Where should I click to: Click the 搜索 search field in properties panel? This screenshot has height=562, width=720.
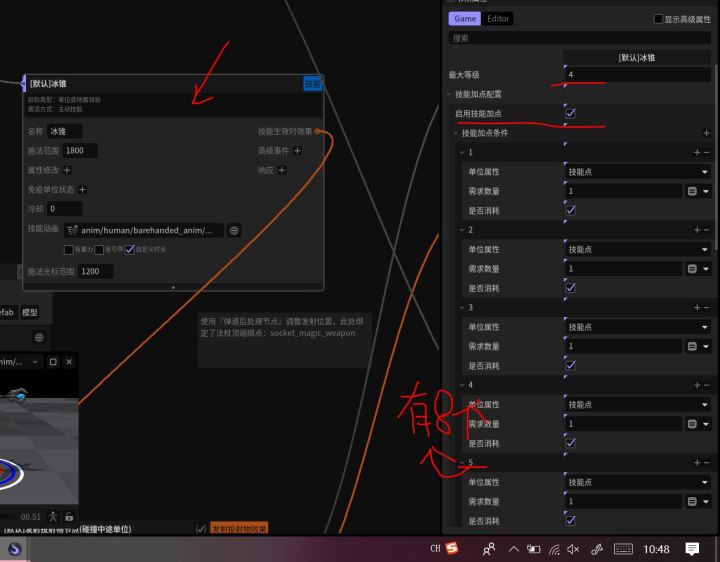579,38
